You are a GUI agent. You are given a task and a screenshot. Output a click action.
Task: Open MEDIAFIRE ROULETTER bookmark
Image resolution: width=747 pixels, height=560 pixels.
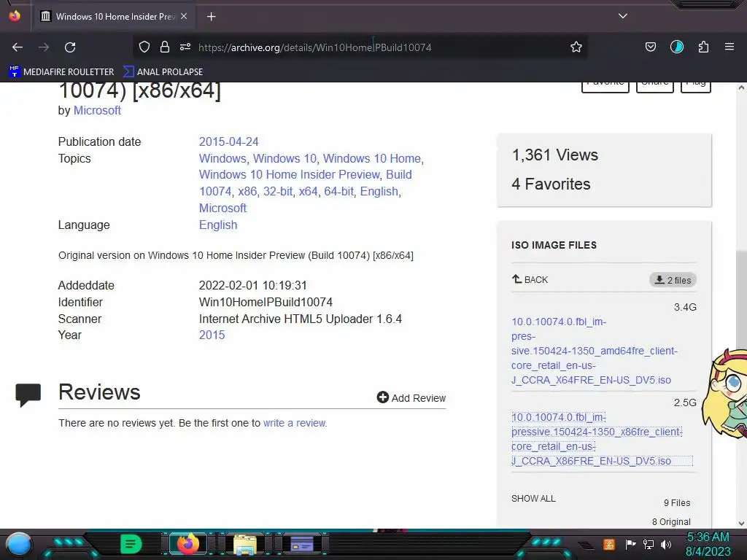(x=61, y=71)
